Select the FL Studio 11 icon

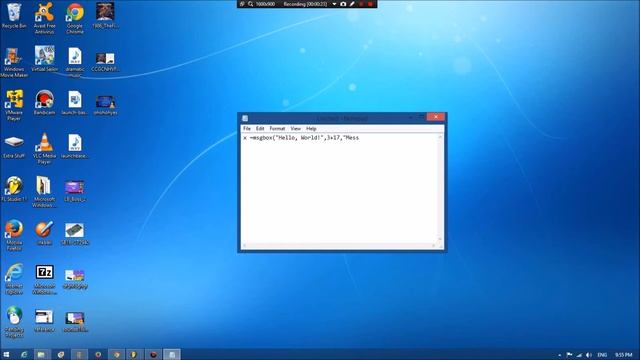pyautogui.click(x=14, y=189)
